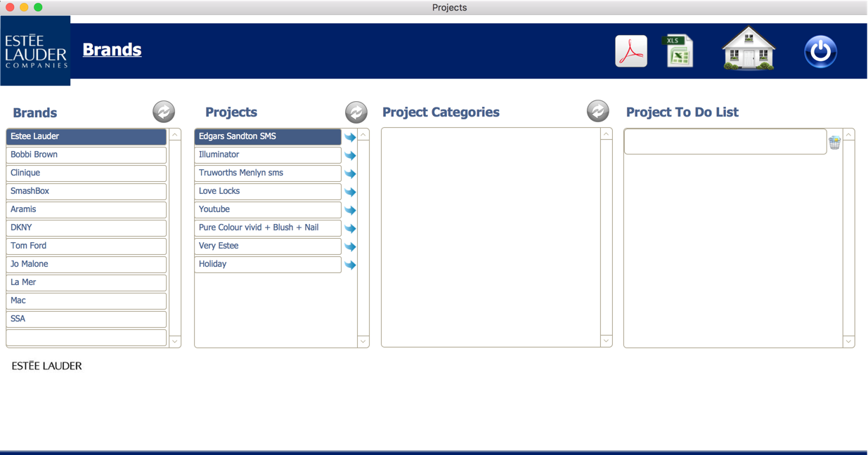Open Edgars Sandton SMS via blue arrow
The height and width of the screenshot is (455, 868).
pos(350,138)
